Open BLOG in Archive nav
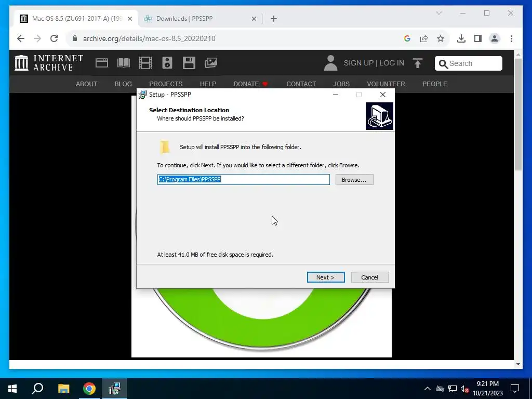Viewport: 532px width, 399px height. click(123, 84)
